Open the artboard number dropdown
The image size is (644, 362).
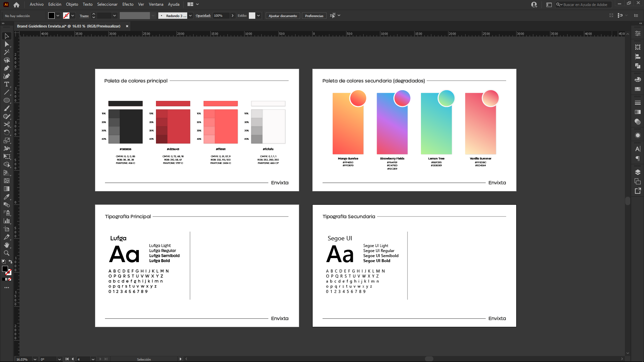93,359
